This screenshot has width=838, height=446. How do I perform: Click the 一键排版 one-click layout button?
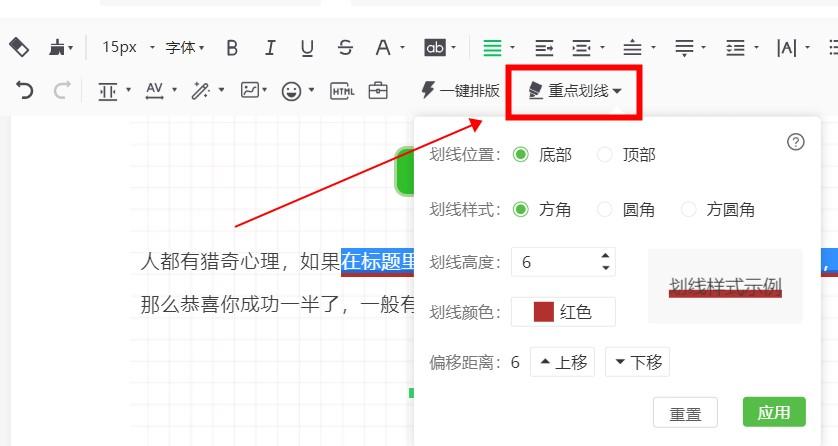click(460, 91)
